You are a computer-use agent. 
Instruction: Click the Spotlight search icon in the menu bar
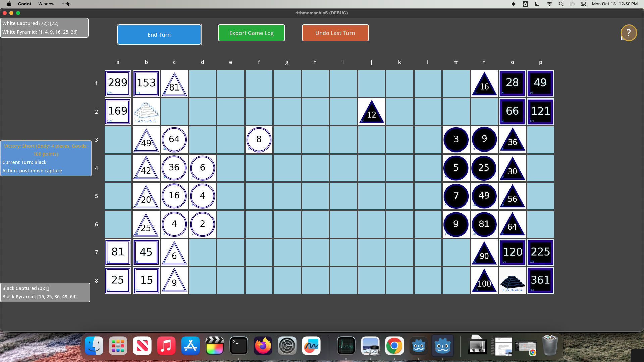561,4
